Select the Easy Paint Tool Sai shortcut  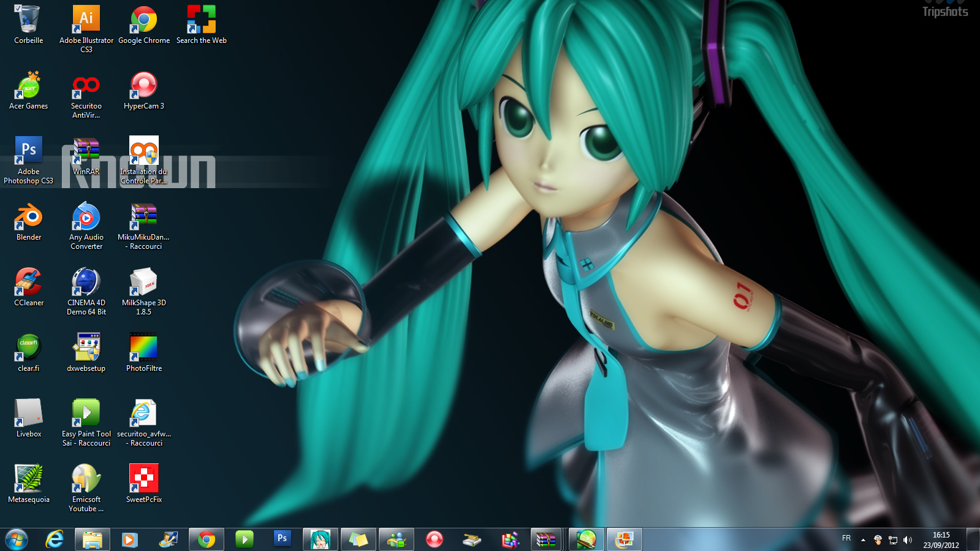86,423
